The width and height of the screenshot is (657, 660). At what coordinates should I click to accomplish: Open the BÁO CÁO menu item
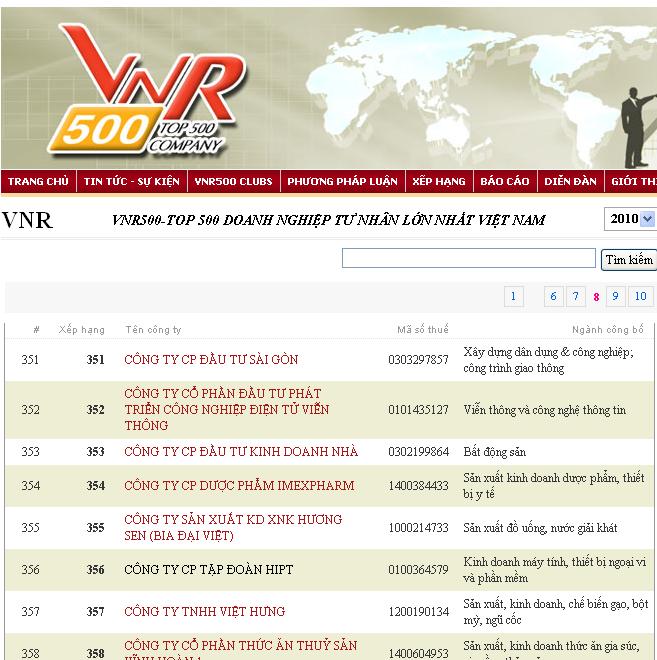[505, 181]
